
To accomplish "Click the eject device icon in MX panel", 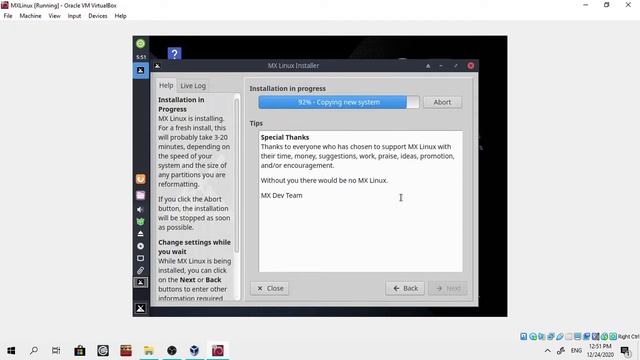I will pos(140,234).
